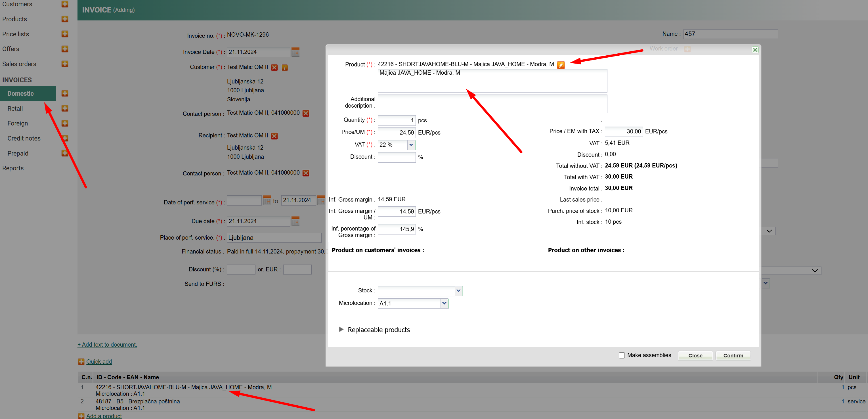Image resolution: width=868 pixels, height=419 pixels.
Task: Click into the Discount percentage field
Action: (x=396, y=157)
